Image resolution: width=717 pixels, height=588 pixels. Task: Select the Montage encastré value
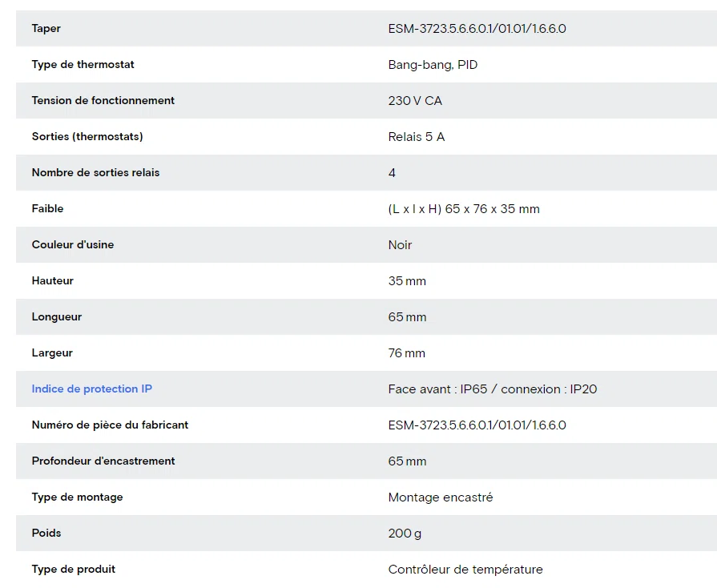(x=441, y=497)
